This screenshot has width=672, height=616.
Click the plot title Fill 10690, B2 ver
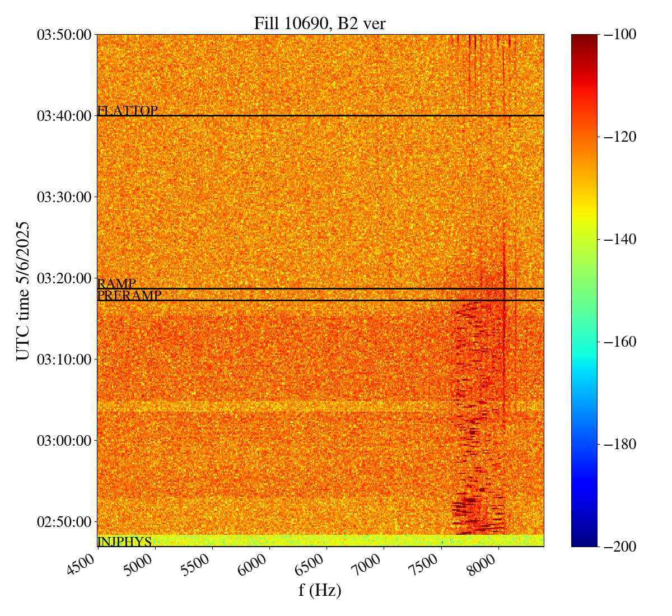(x=320, y=24)
